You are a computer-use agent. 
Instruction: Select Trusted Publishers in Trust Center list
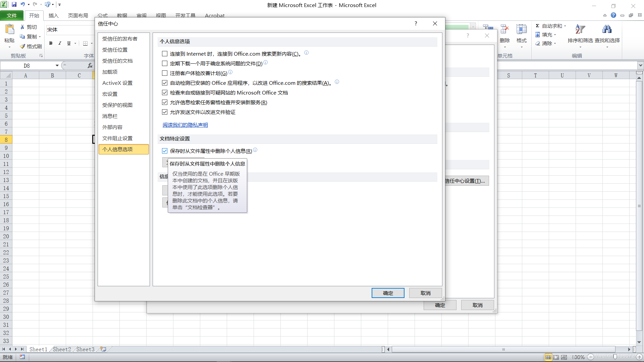tap(124, 39)
